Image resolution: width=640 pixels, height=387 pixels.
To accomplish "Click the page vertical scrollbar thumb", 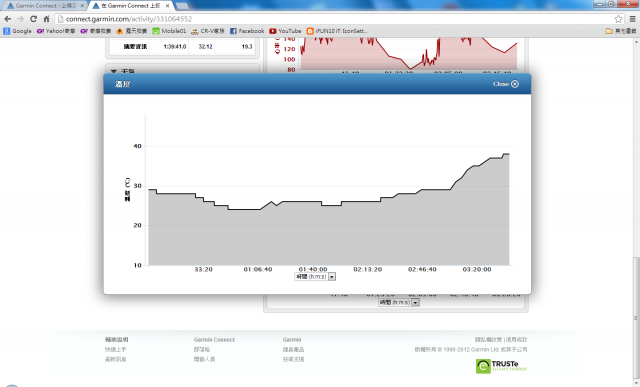I will click(x=636, y=318).
